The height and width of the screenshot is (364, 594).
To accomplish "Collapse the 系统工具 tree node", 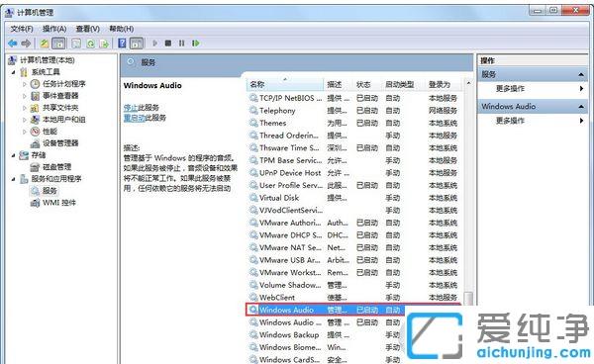I will 14,72.
